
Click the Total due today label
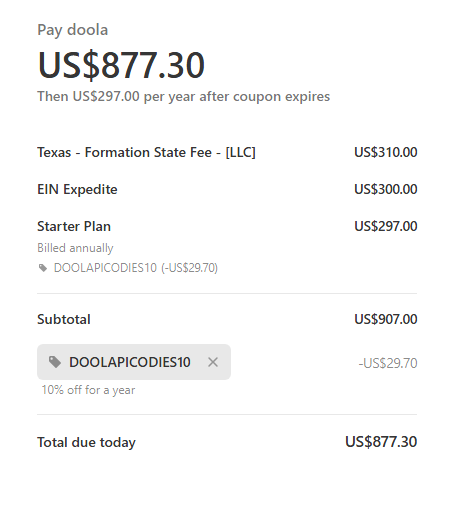click(x=86, y=442)
